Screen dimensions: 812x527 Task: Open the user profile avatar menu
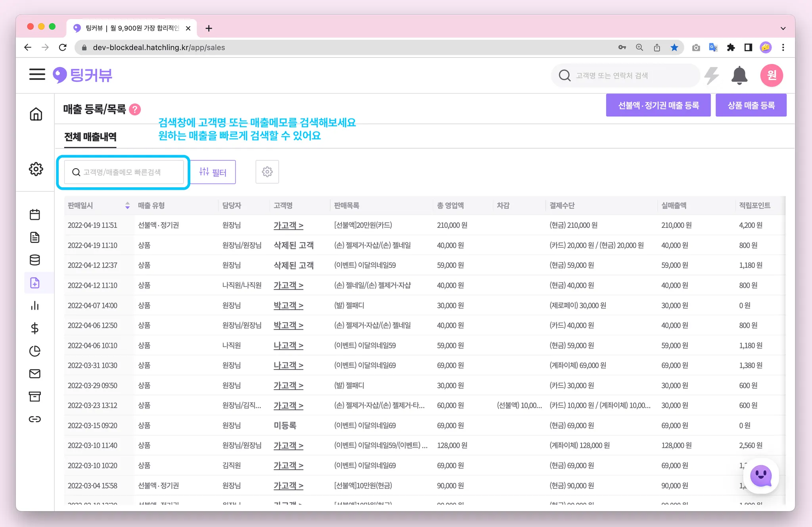771,75
